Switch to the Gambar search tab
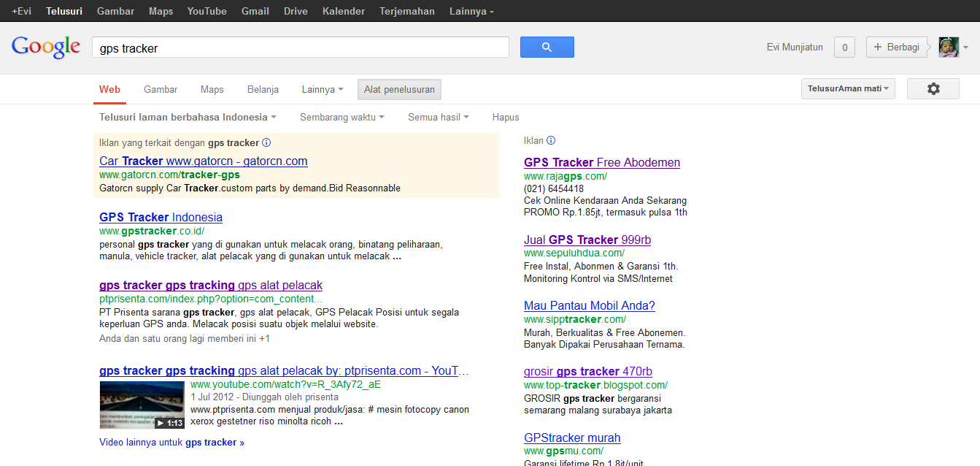 pos(161,90)
